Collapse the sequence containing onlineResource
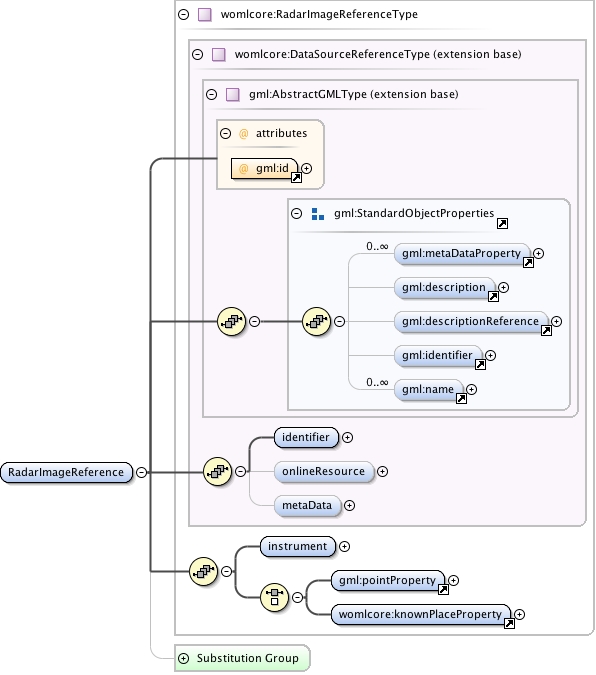The image size is (596, 675). (241, 472)
